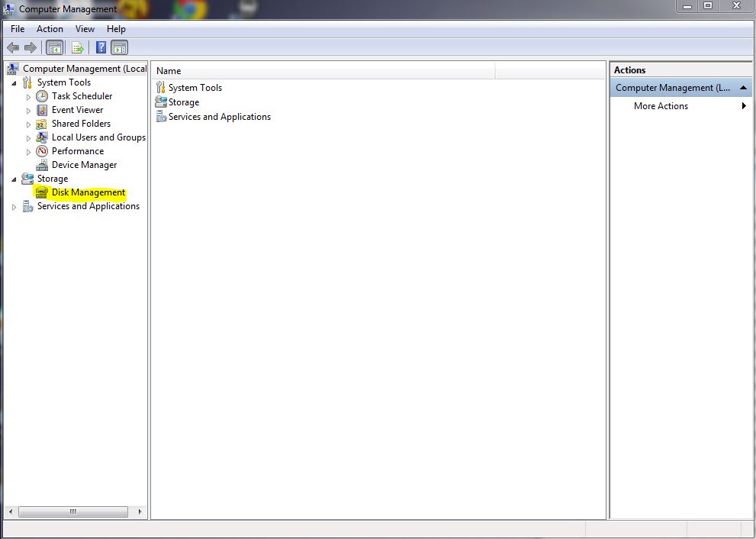The width and height of the screenshot is (756, 539).
Task: Expand the Local Users and Groups node
Action: point(29,138)
